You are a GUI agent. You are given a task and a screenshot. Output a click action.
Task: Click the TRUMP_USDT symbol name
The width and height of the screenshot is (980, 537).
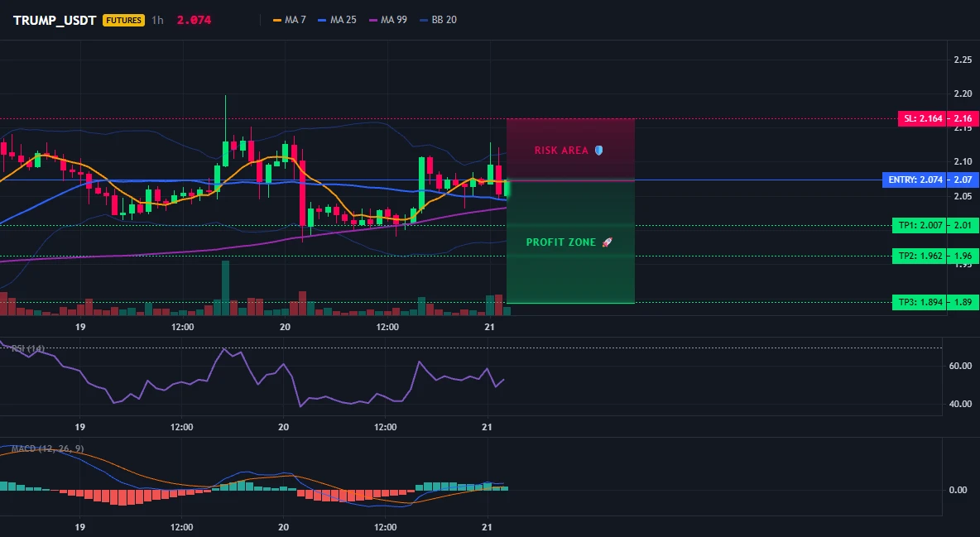(x=55, y=20)
